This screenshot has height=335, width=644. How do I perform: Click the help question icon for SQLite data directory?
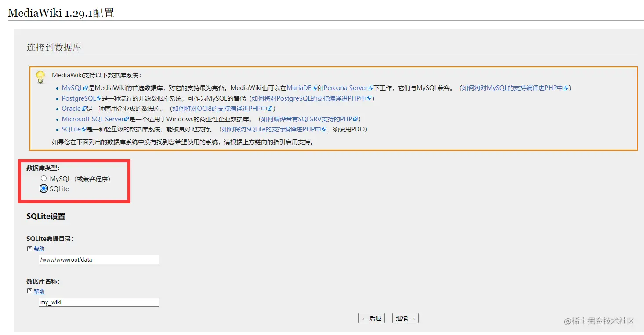pos(29,249)
